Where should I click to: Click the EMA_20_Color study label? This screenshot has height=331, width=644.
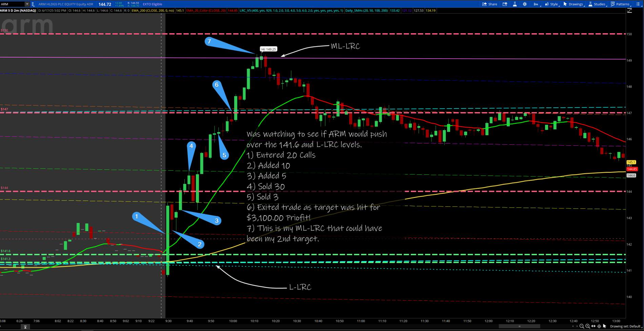click(x=206, y=11)
